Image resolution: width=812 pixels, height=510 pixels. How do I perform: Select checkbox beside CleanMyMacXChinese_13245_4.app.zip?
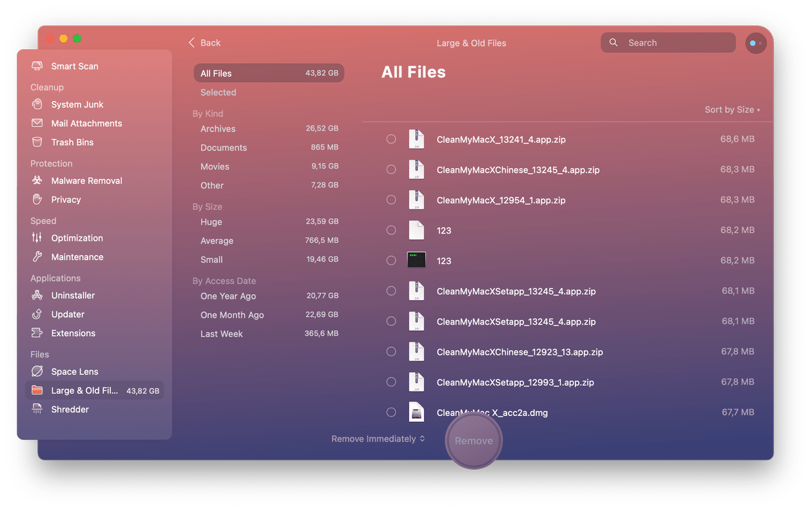click(391, 169)
